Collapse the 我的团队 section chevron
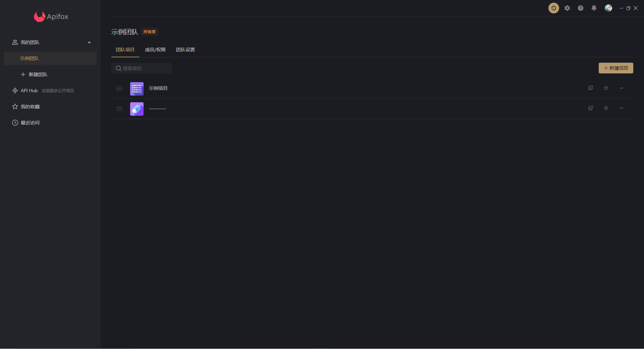Screen dimensions: 644x349 coord(89,42)
